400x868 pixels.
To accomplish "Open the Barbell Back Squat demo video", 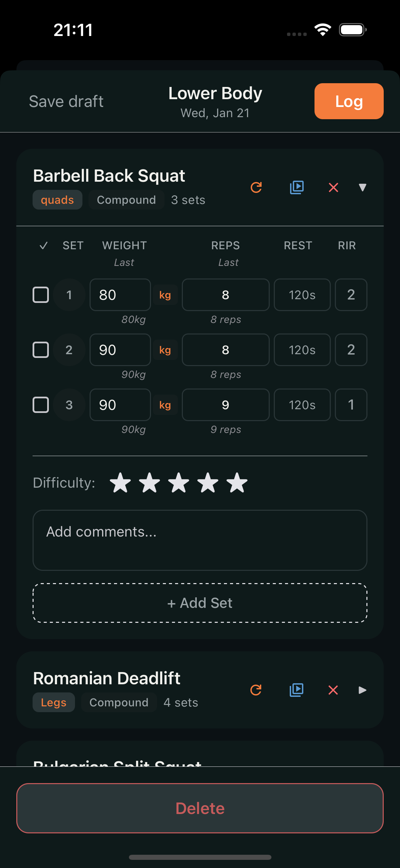I will 297,187.
